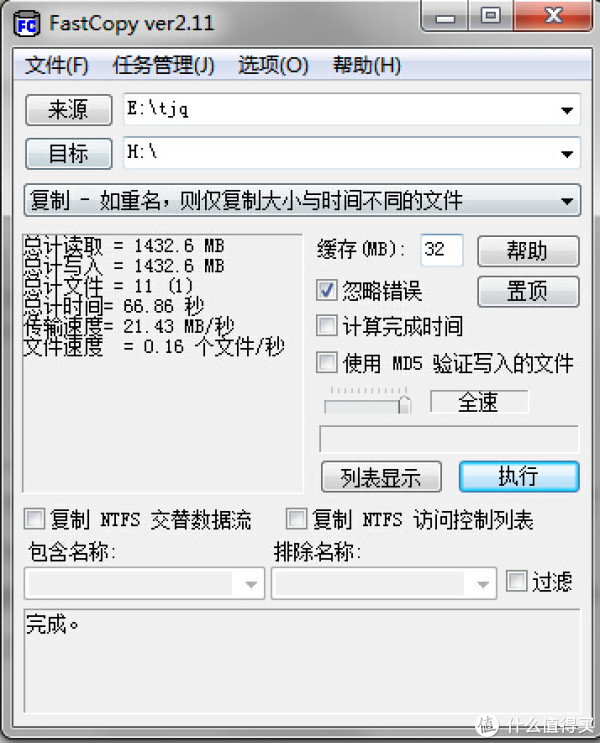Click the 目标 destination button

(x=69, y=154)
